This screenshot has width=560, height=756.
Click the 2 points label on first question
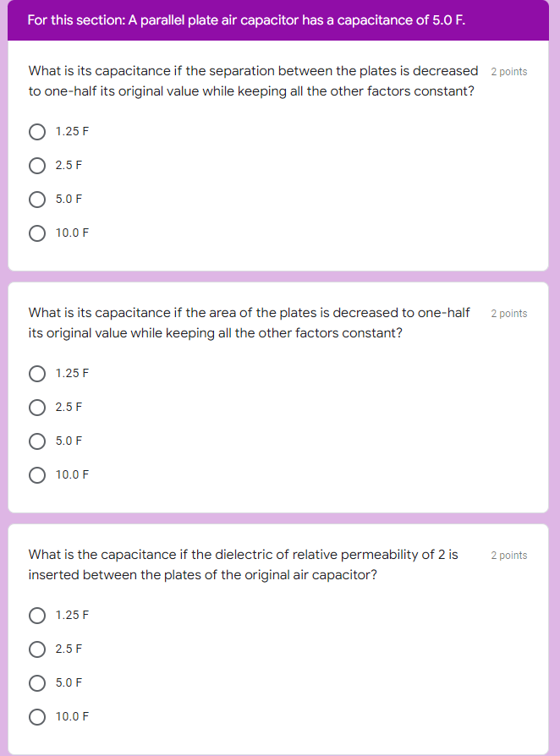click(508, 72)
